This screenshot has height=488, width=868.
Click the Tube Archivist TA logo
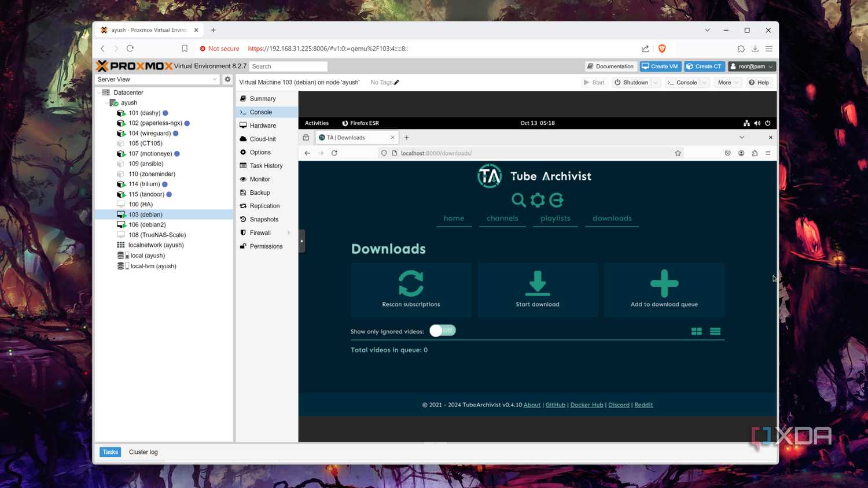[x=490, y=176]
